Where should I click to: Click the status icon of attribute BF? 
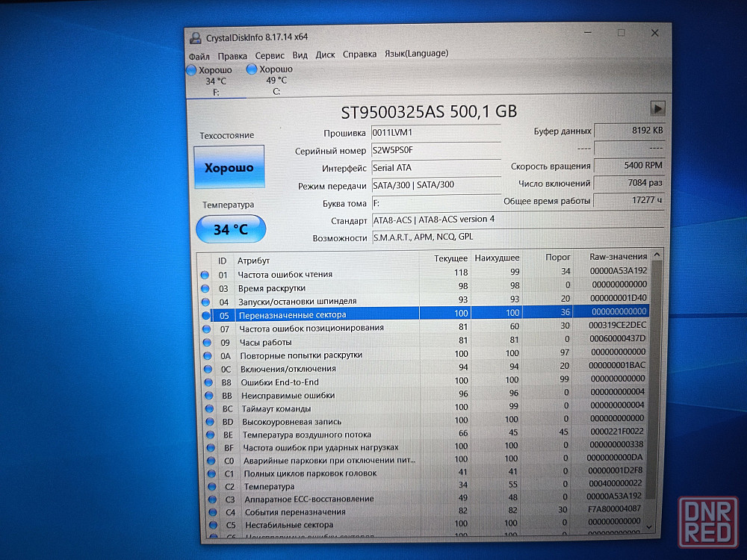tap(211, 447)
